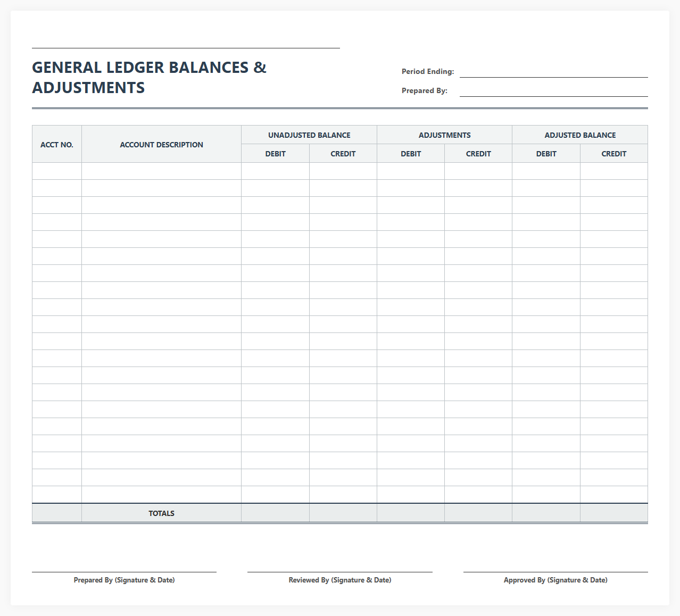Click the ADJUSTED BALANCE group header
Image resolution: width=680 pixels, height=616 pixels.
tap(580, 135)
